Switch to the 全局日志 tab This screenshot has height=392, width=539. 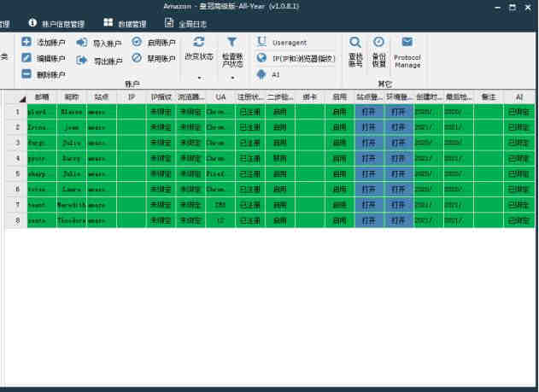tap(185, 23)
